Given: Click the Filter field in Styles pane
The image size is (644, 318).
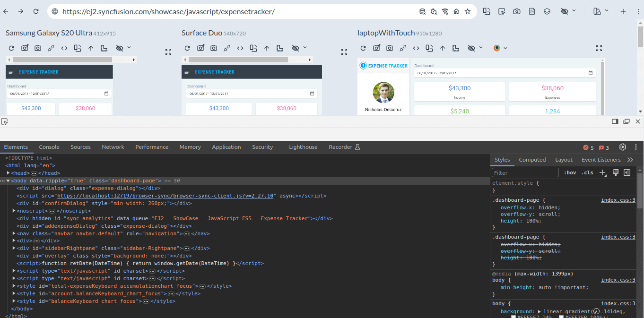Looking at the screenshot, I should [x=525, y=173].
